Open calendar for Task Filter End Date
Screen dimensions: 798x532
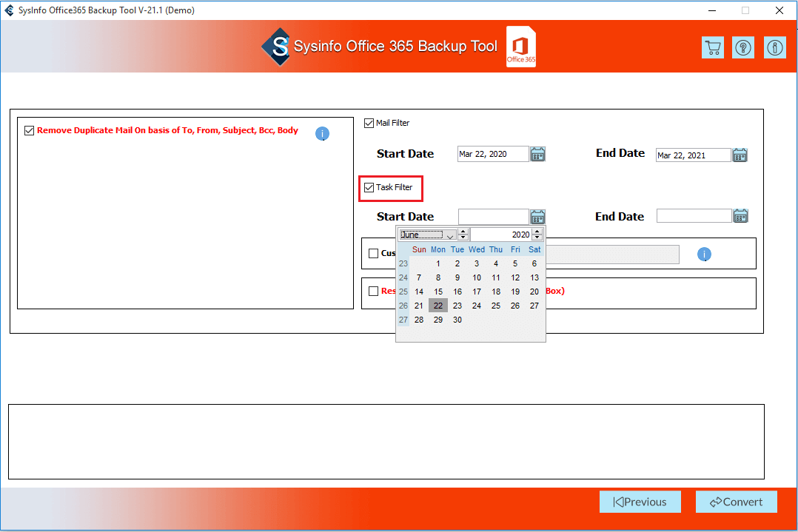pos(740,216)
